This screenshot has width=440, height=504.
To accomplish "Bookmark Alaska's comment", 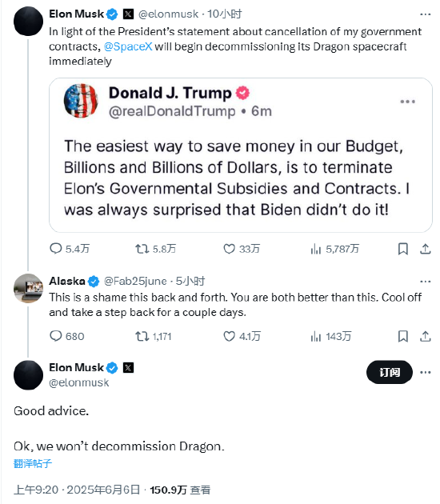I will 402,336.
